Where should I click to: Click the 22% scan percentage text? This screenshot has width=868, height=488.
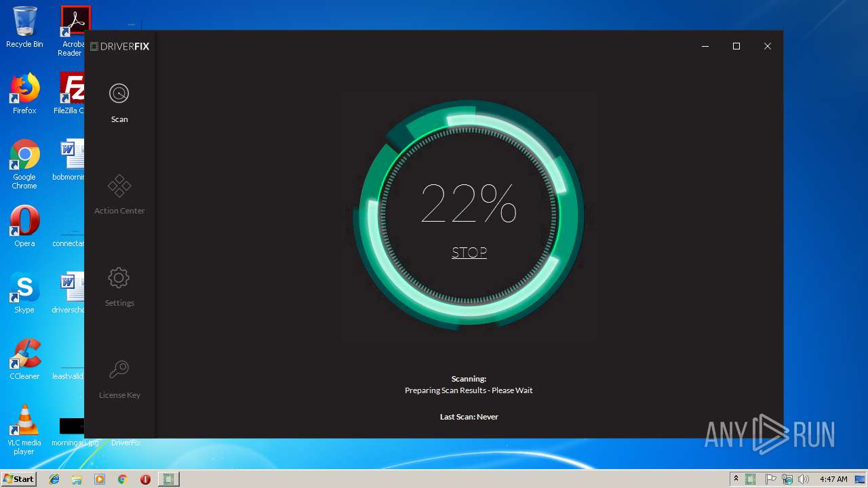[469, 204]
